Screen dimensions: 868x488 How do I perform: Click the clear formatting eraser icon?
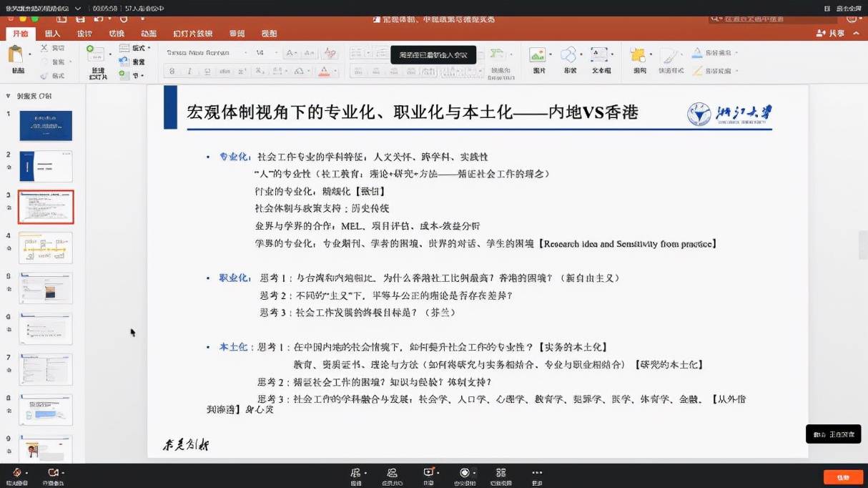pos(330,53)
